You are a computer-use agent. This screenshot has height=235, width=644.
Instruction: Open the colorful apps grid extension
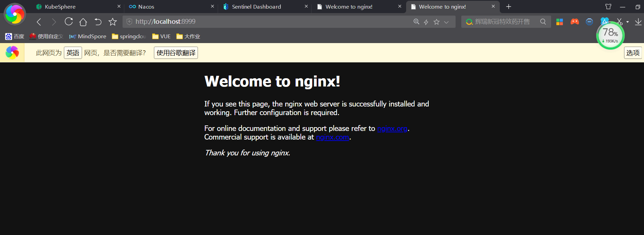(x=559, y=22)
